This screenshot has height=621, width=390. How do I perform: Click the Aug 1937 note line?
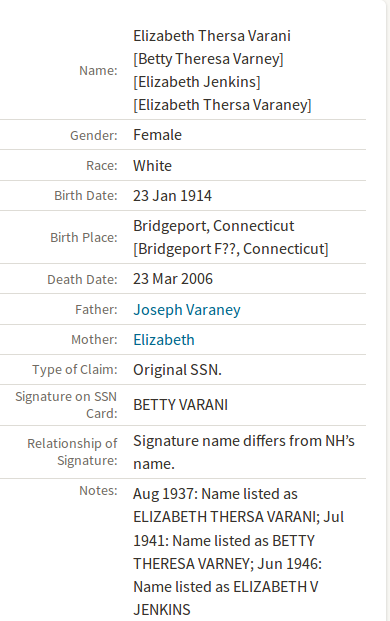pyautogui.click(x=215, y=494)
